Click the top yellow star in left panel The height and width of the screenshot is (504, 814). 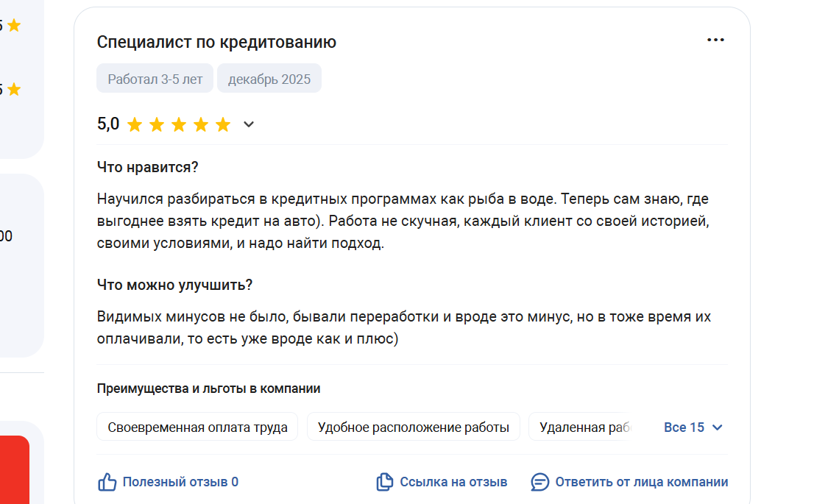coord(13,26)
